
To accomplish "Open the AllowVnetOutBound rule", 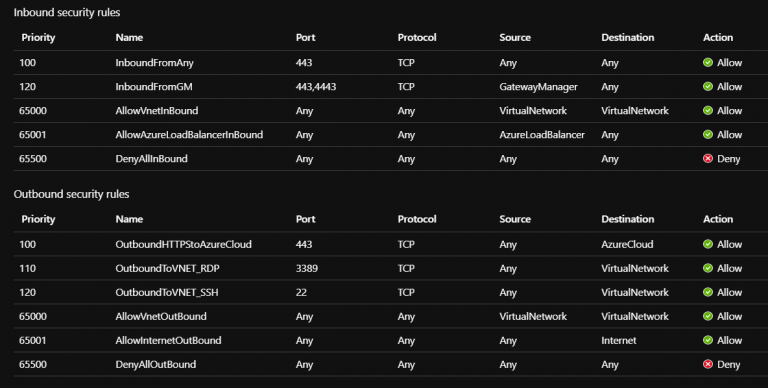I will coord(161,316).
